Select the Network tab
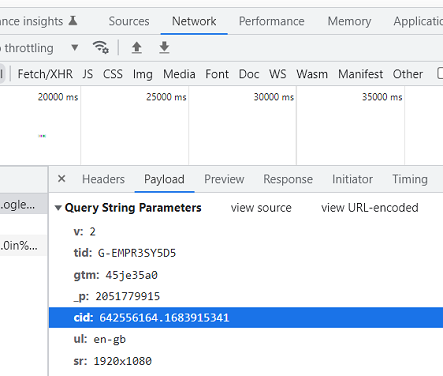The height and width of the screenshot is (376, 443). (x=194, y=21)
